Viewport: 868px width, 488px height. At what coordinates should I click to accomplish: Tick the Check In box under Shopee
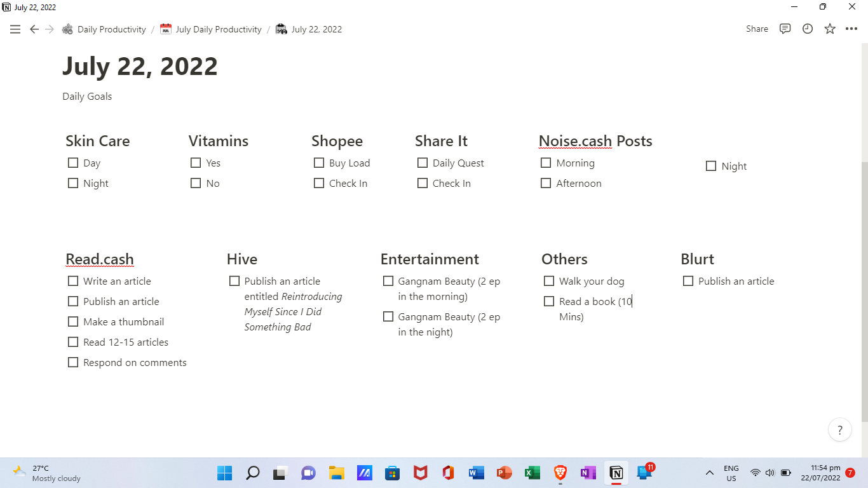coord(319,183)
